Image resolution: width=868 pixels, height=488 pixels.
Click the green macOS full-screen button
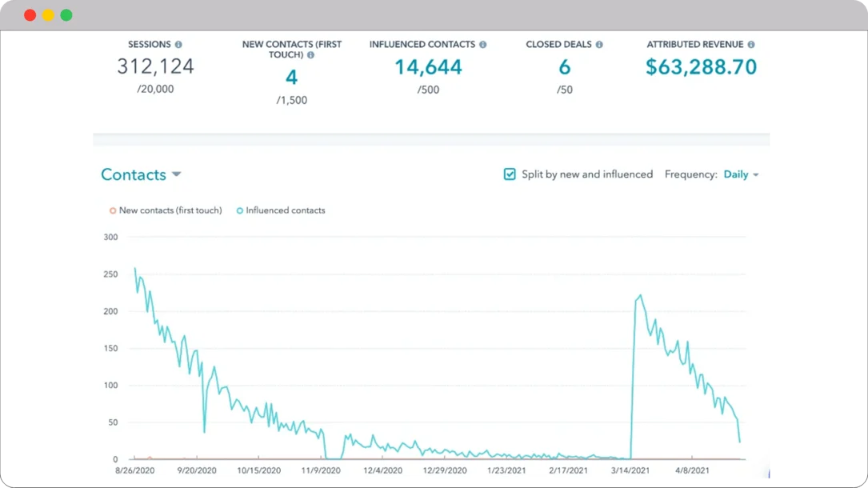(x=66, y=14)
